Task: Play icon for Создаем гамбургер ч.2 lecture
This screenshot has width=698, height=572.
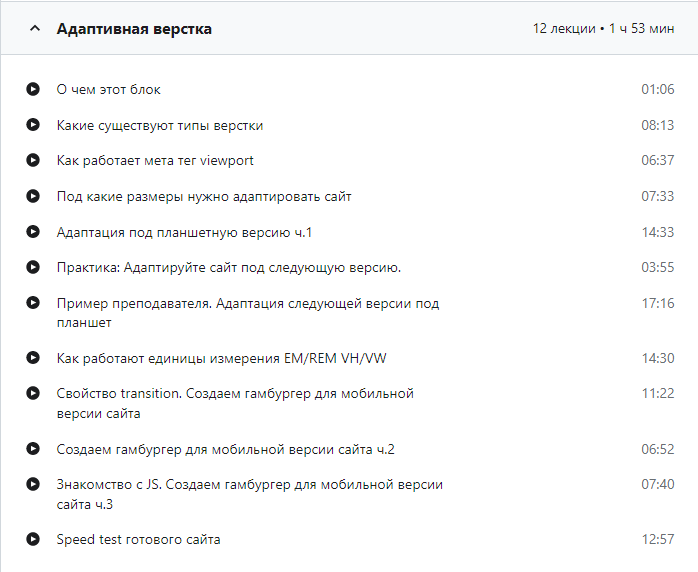Action: [33, 449]
